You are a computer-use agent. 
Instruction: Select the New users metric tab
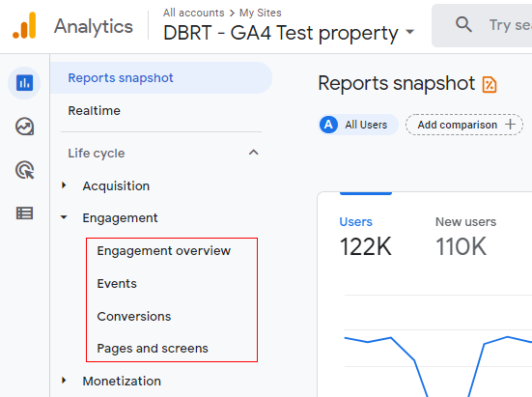click(x=465, y=236)
